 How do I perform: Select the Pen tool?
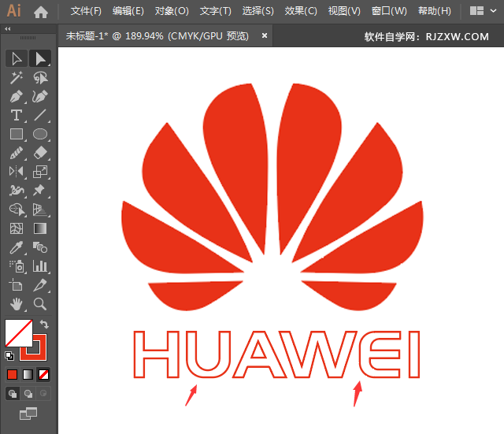[x=17, y=96]
